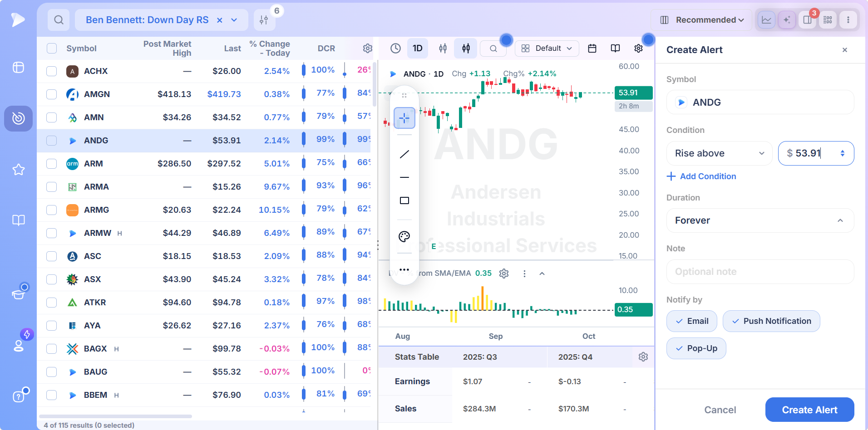Screen dimensions: 868x430
Task: Click the alert price stepper arrows
Action: point(843,153)
